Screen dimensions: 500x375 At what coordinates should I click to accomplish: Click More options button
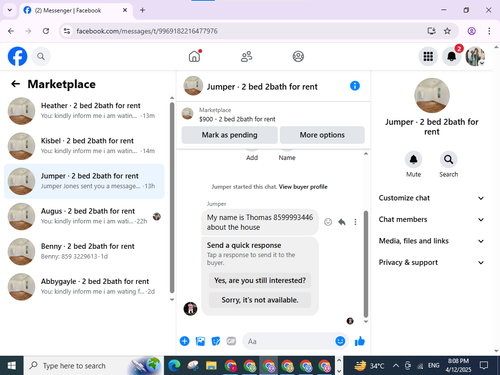[x=322, y=135]
